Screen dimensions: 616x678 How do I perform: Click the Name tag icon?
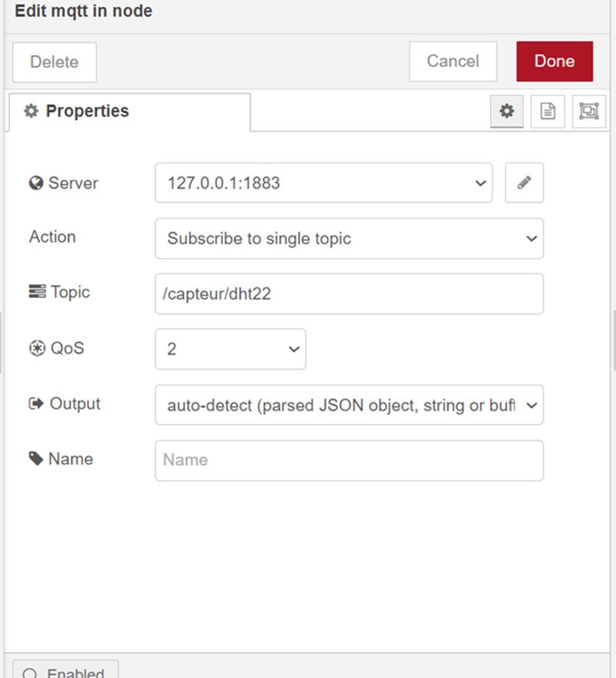[36, 459]
